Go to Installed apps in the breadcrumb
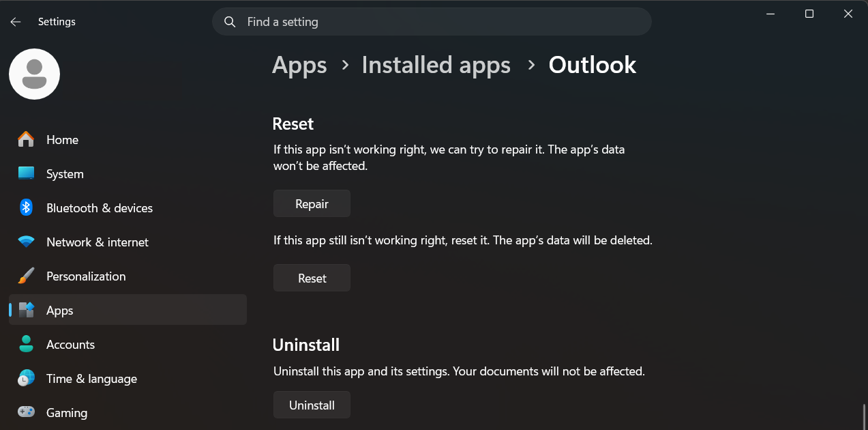868x430 pixels. point(436,65)
